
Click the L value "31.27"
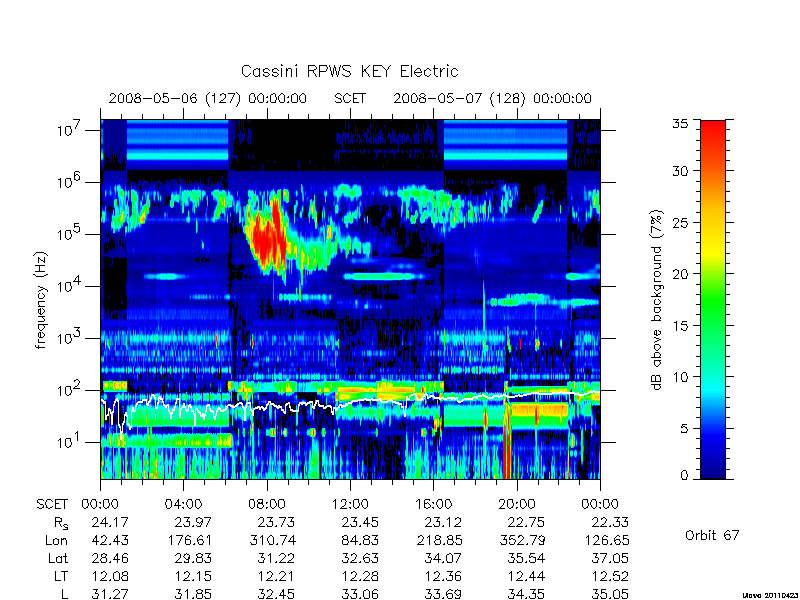(x=110, y=594)
